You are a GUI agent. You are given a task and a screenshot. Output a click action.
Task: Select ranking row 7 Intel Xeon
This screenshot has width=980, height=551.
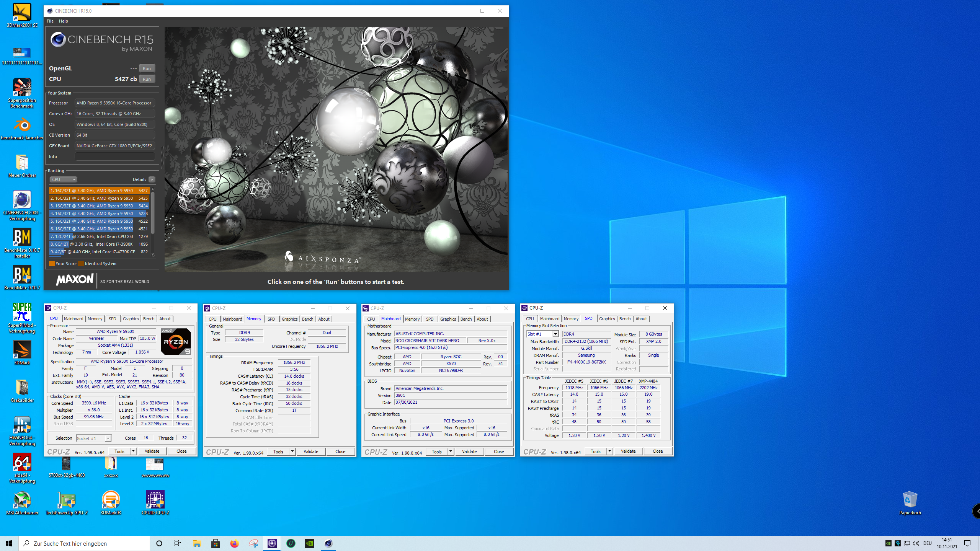point(99,236)
